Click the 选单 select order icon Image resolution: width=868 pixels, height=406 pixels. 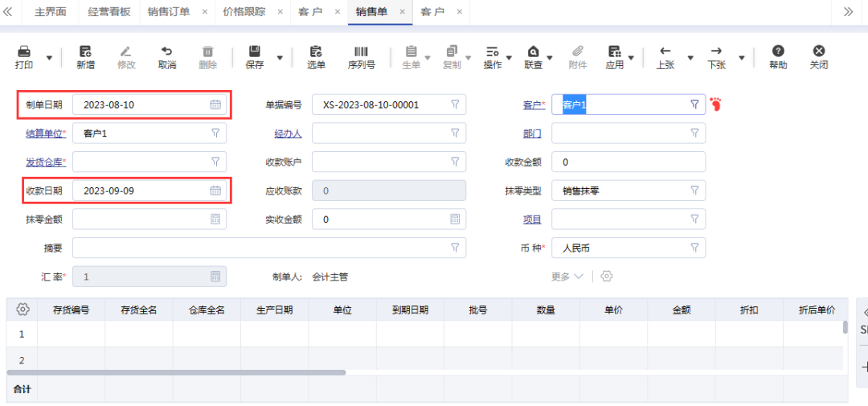[316, 51]
